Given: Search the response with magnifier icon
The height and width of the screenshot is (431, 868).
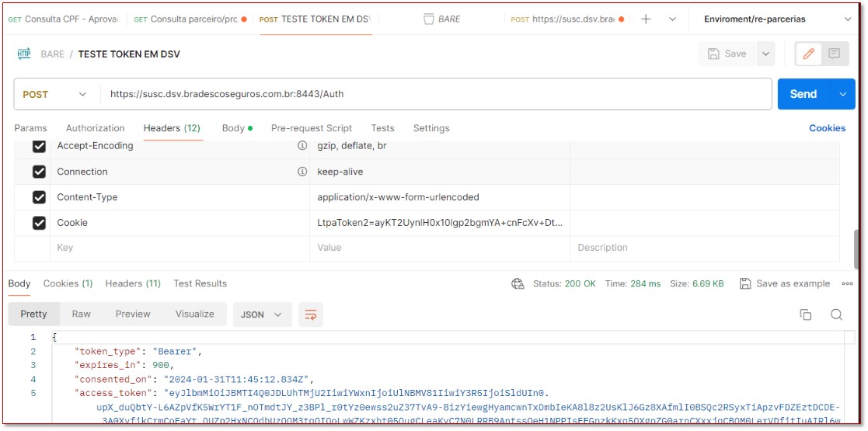Looking at the screenshot, I should click(x=836, y=315).
